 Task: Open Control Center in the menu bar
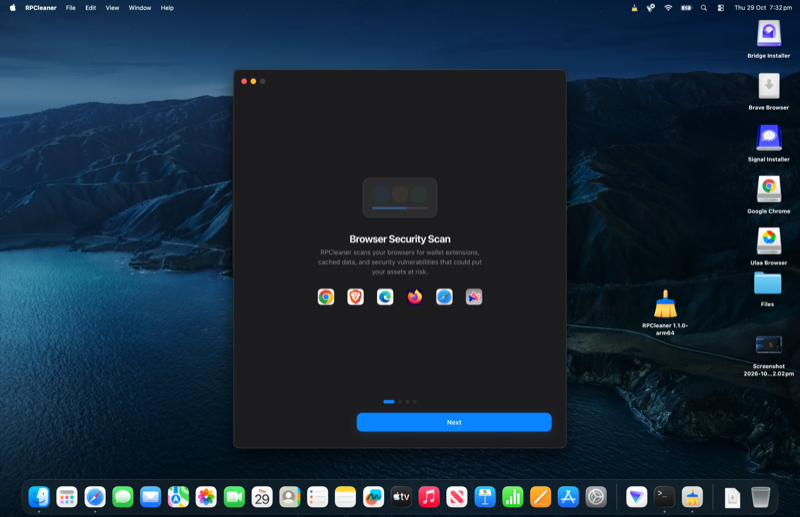720,8
